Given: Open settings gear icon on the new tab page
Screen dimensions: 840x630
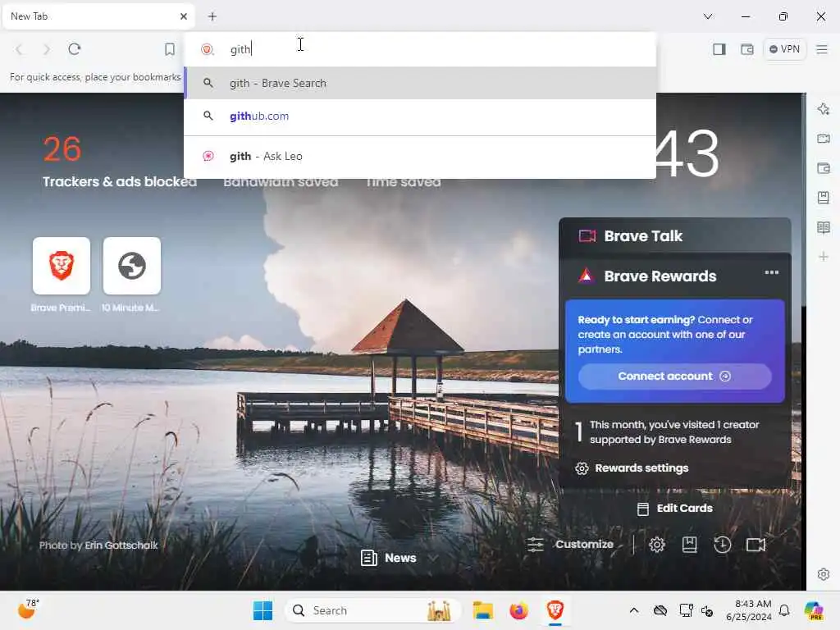Looking at the screenshot, I should pos(657,545).
